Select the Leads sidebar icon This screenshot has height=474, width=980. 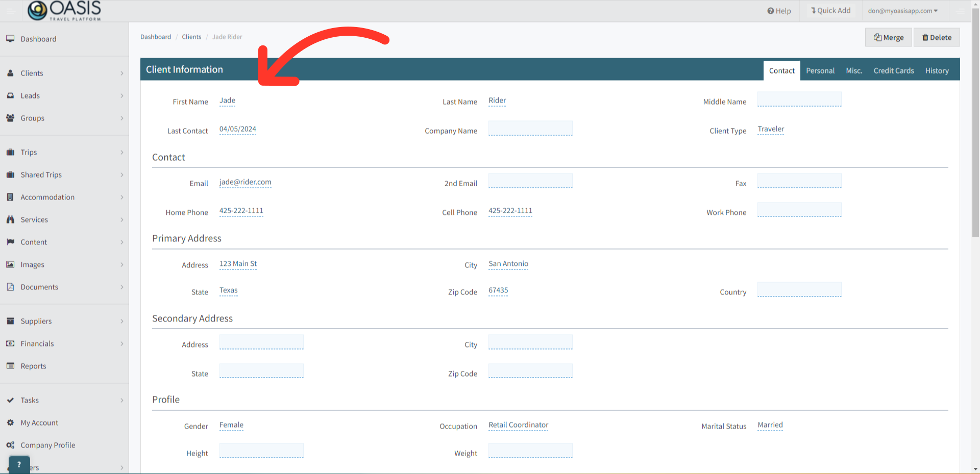coord(11,95)
